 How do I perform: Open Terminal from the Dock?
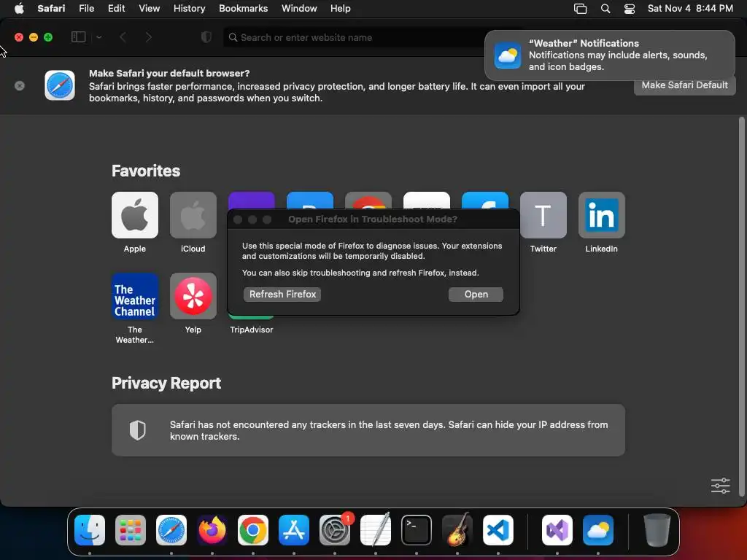(417, 530)
